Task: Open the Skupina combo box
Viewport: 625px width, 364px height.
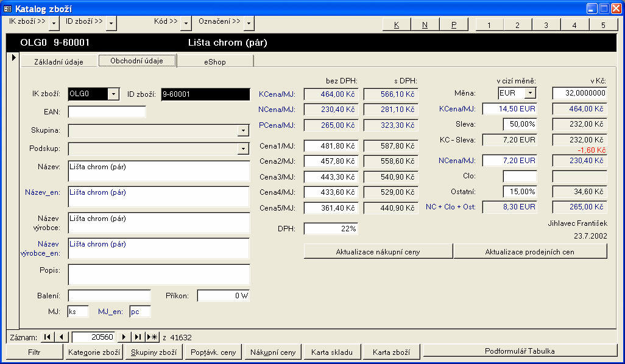Action: (244, 131)
